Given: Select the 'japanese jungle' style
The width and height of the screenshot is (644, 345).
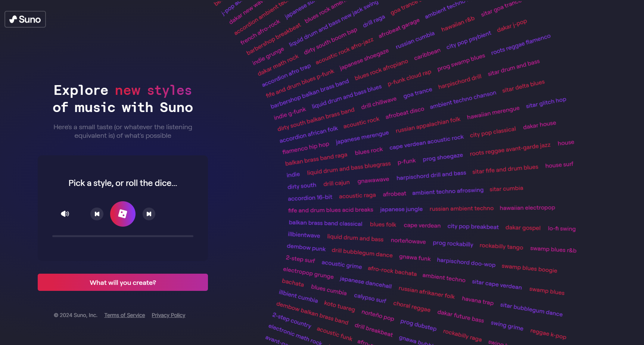Looking at the screenshot, I should coord(401,209).
